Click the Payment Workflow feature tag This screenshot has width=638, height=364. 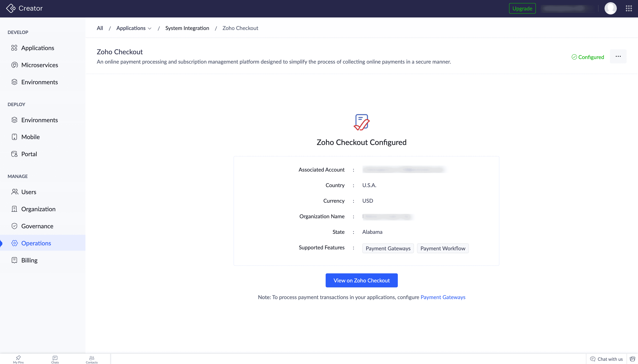pyautogui.click(x=443, y=248)
